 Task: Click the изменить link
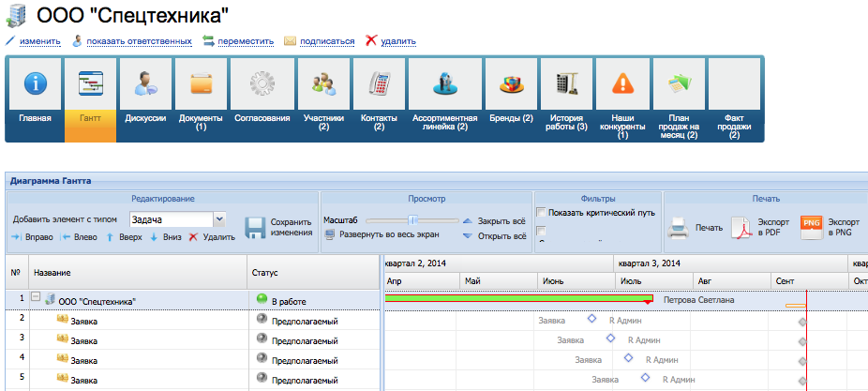[x=40, y=41]
